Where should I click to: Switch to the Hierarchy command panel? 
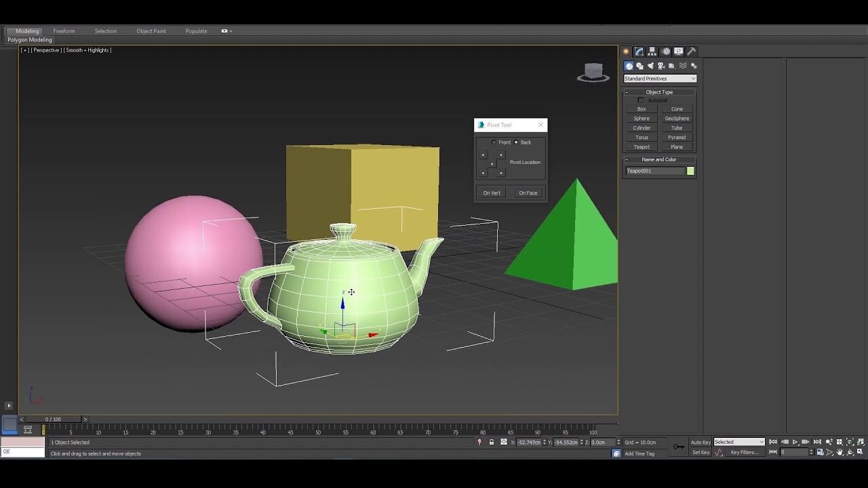(x=651, y=51)
